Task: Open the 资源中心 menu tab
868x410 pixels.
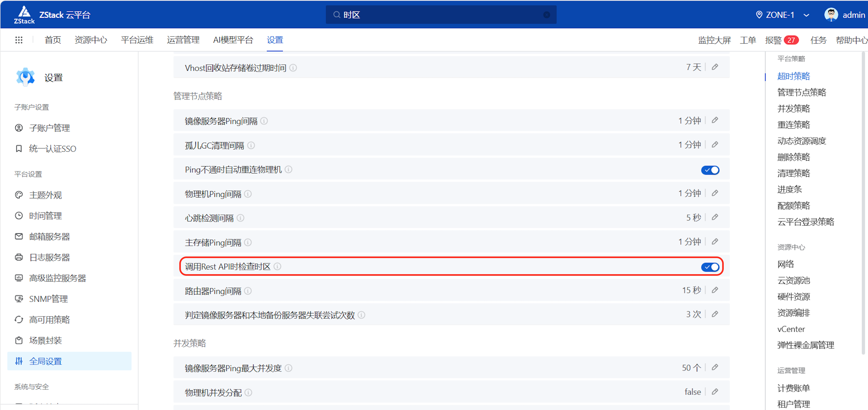Action: [x=91, y=40]
